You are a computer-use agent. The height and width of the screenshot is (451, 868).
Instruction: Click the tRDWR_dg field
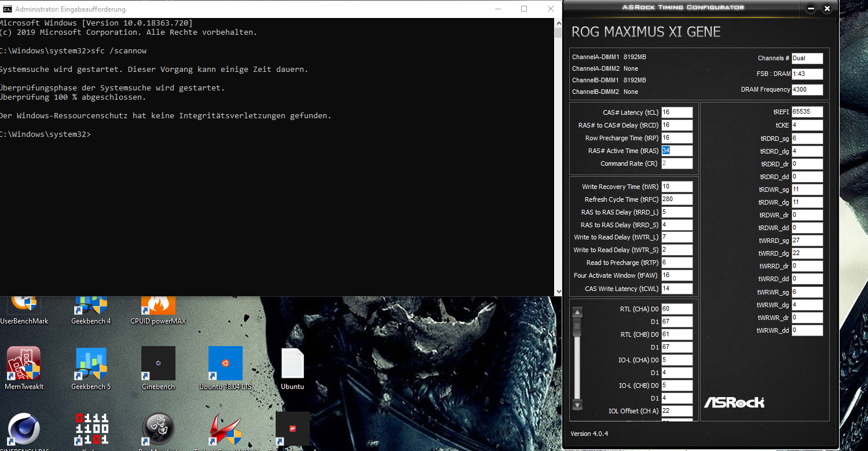807,202
